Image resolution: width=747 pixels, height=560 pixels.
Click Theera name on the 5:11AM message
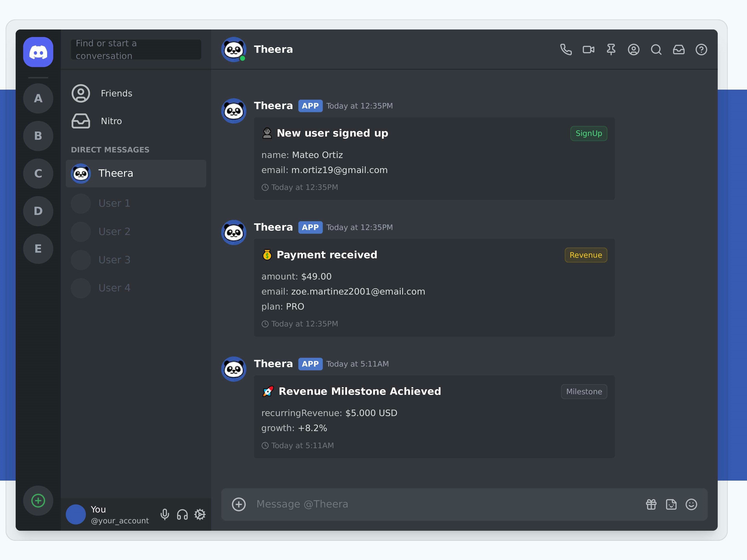tap(273, 364)
